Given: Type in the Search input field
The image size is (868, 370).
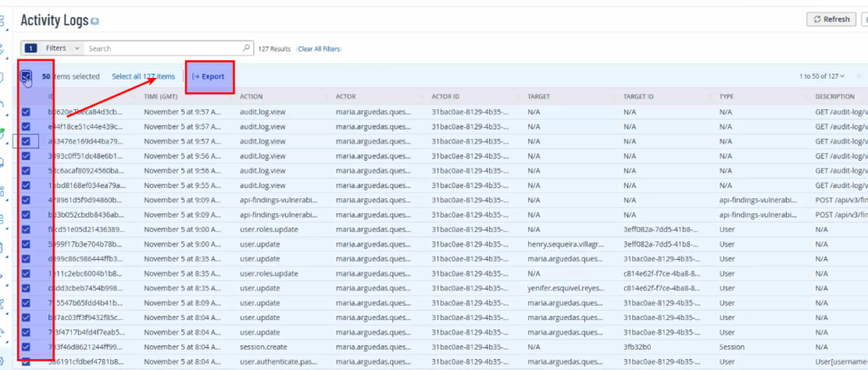Looking at the screenshot, I should click(165, 48).
